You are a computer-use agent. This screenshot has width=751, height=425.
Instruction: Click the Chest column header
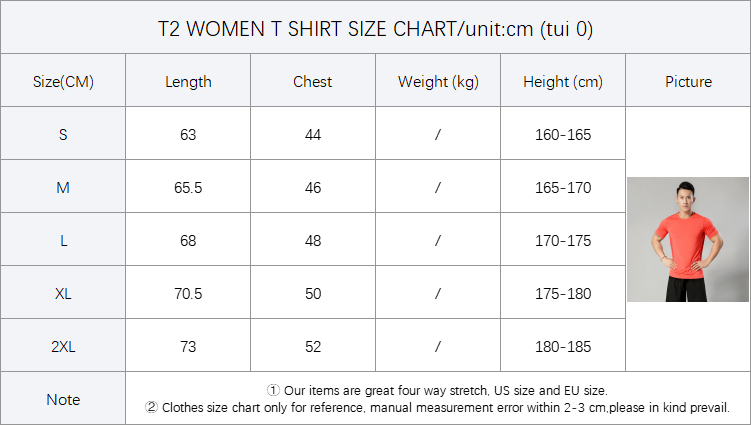(x=313, y=82)
